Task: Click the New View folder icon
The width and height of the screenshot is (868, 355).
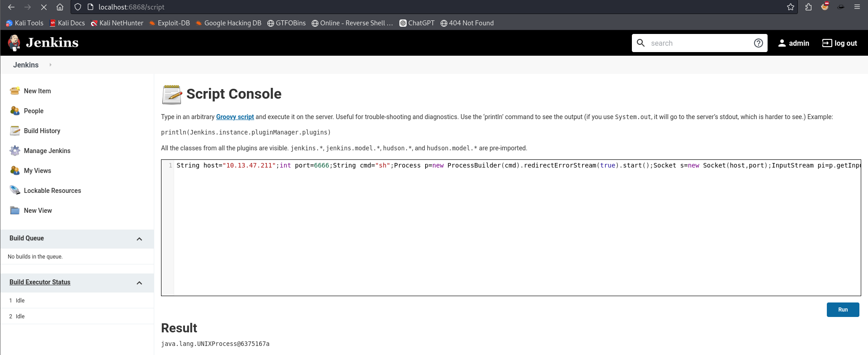Action: coord(15,211)
